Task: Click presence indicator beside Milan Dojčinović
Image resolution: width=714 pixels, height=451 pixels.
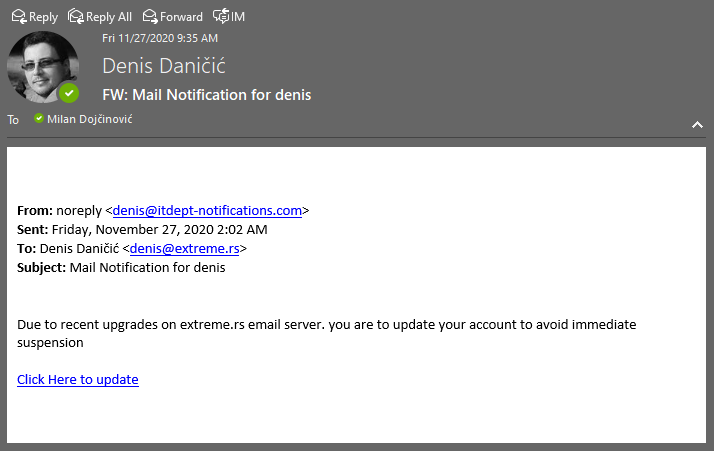Action: [x=39, y=118]
